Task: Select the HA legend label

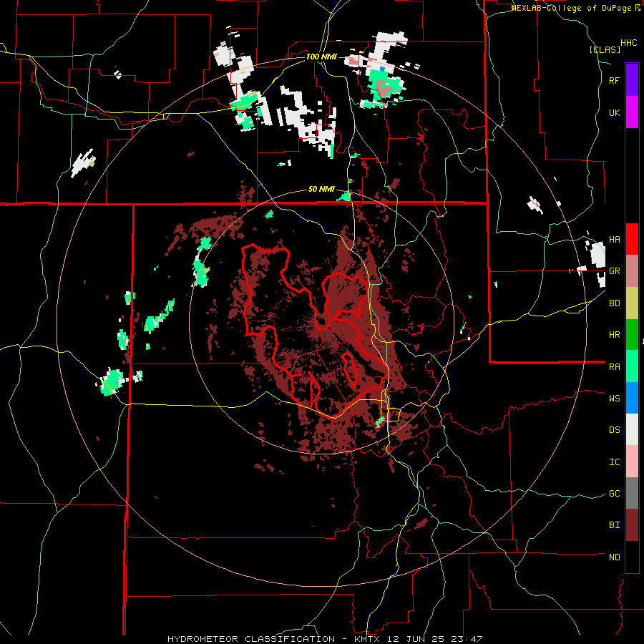Action: pyautogui.click(x=614, y=240)
